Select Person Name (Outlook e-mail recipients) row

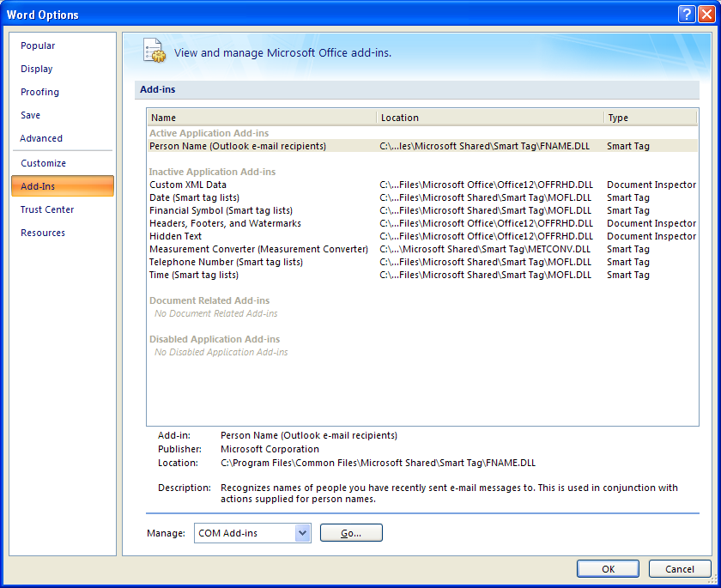point(422,146)
